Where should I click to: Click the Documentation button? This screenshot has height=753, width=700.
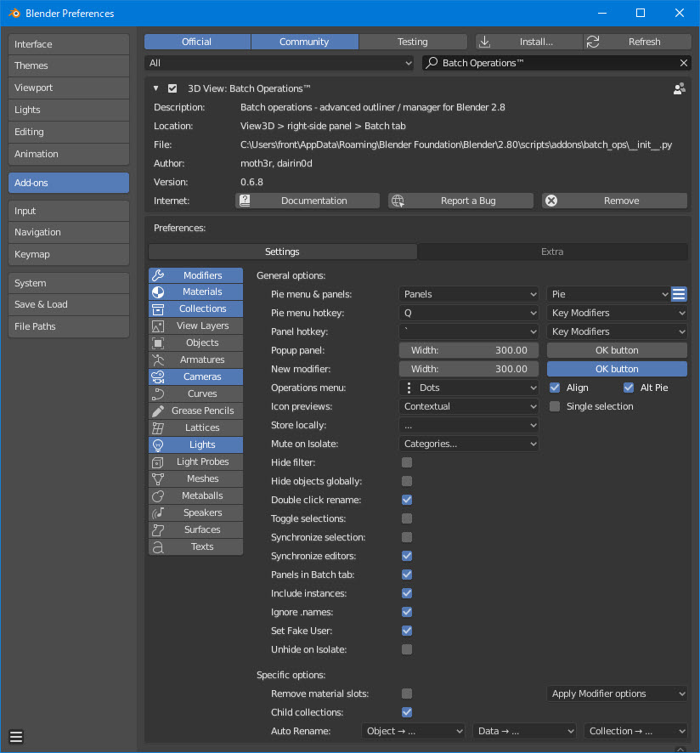[x=308, y=201]
